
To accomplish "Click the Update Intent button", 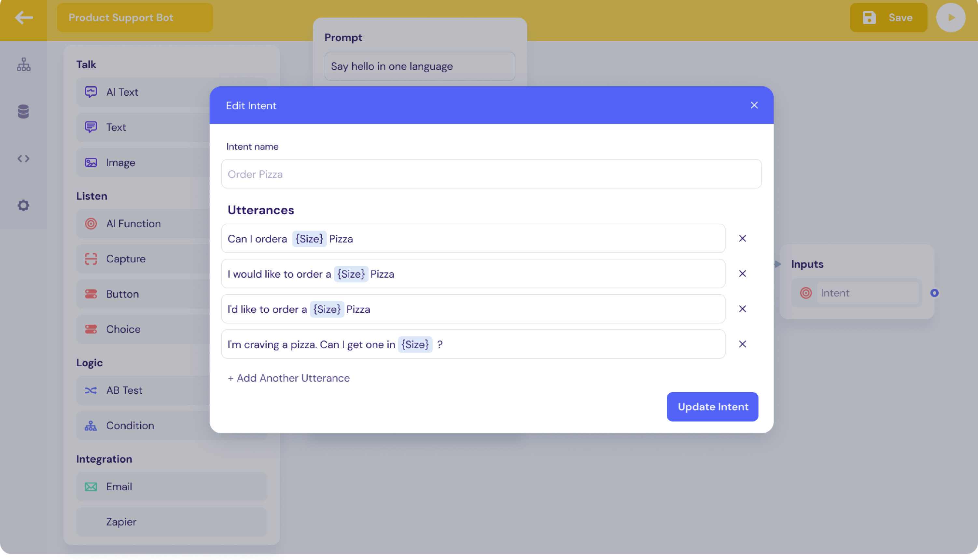I will [x=713, y=407].
